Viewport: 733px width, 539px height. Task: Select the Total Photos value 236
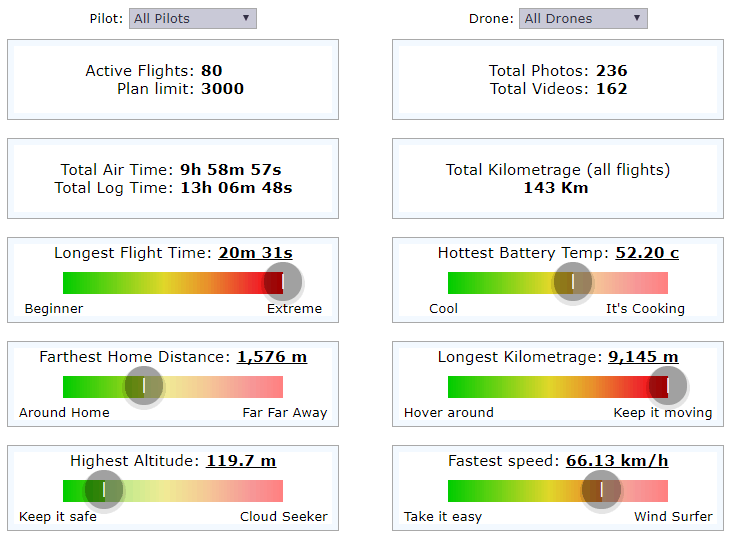click(611, 71)
